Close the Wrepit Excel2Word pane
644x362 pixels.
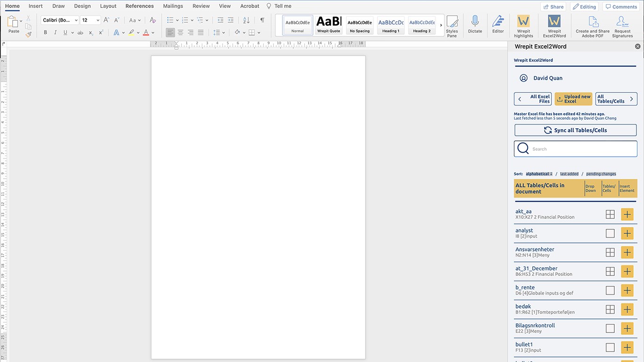point(638,47)
